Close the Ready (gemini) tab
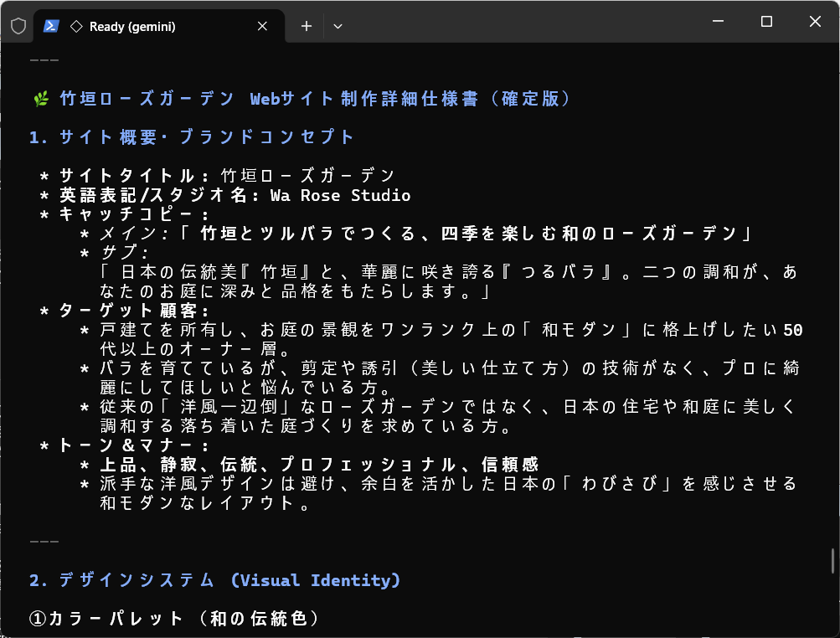This screenshot has width=840, height=638. (262, 26)
